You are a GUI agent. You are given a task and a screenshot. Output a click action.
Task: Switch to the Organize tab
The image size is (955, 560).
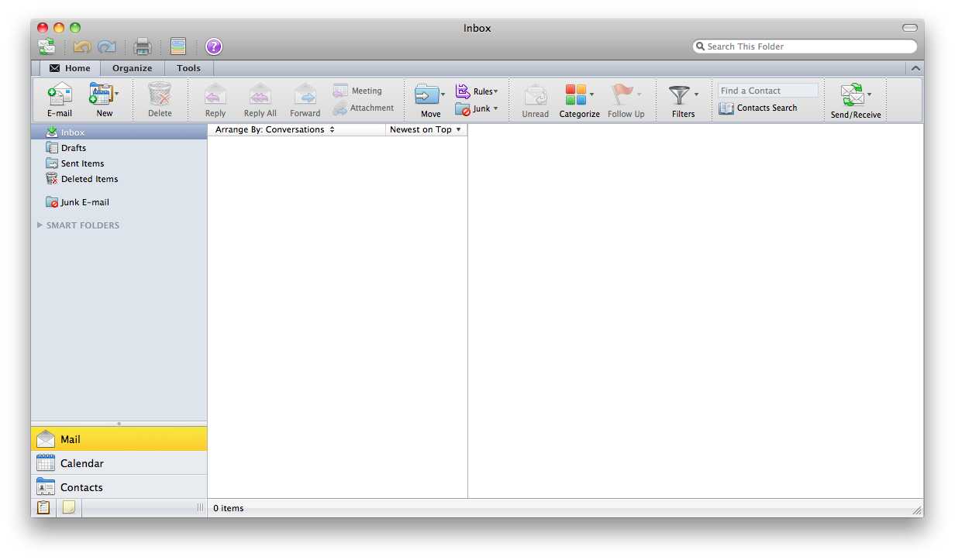[x=132, y=68]
